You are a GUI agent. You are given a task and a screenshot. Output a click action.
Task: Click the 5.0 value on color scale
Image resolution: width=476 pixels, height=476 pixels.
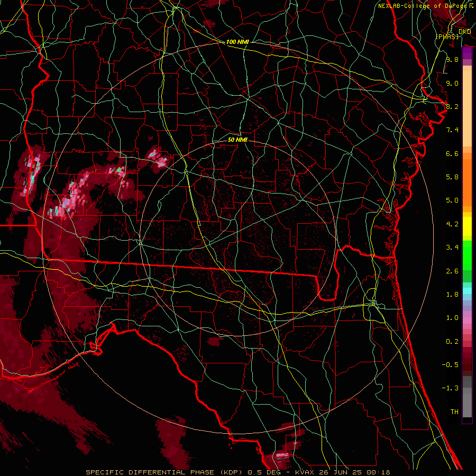click(x=452, y=200)
